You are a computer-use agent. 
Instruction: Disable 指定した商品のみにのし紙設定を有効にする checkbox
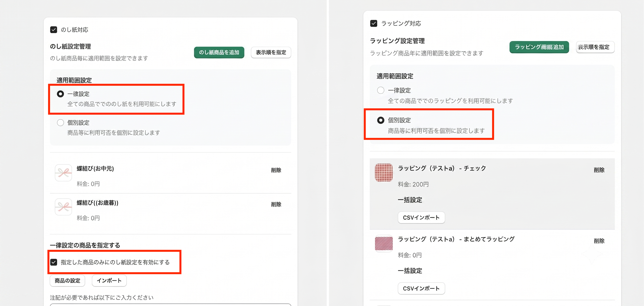(53, 262)
